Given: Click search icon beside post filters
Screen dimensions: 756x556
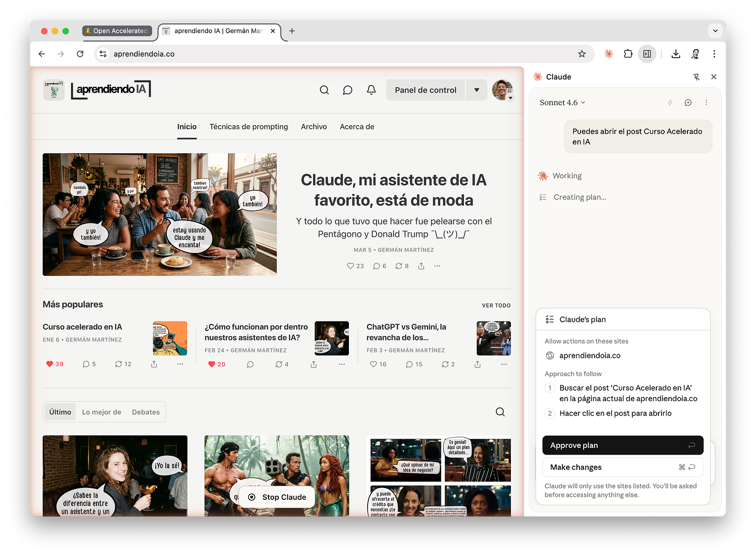Looking at the screenshot, I should (500, 412).
